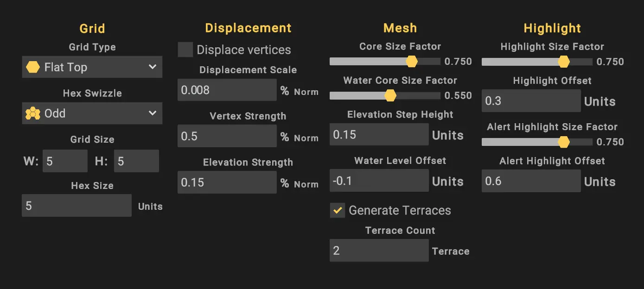Click the Displacement Scale input field
The image size is (644, 289).
tap(227, 90)
